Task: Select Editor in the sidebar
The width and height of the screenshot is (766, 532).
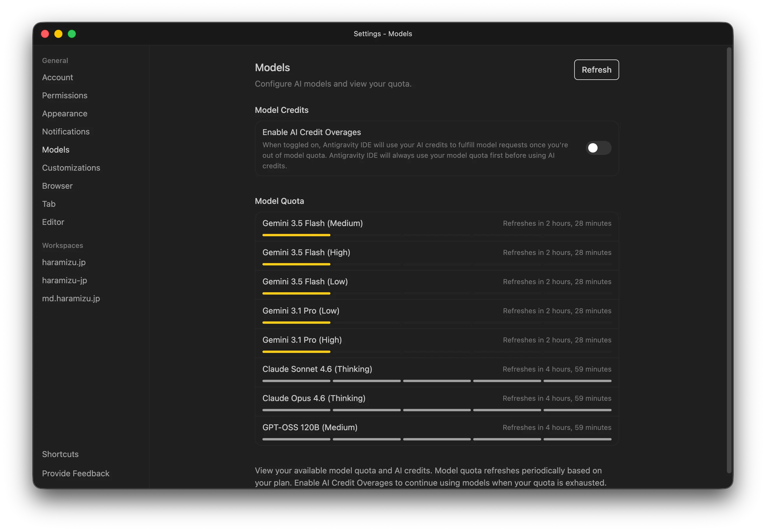Action: pyautogui.click(x=53, y=222)
